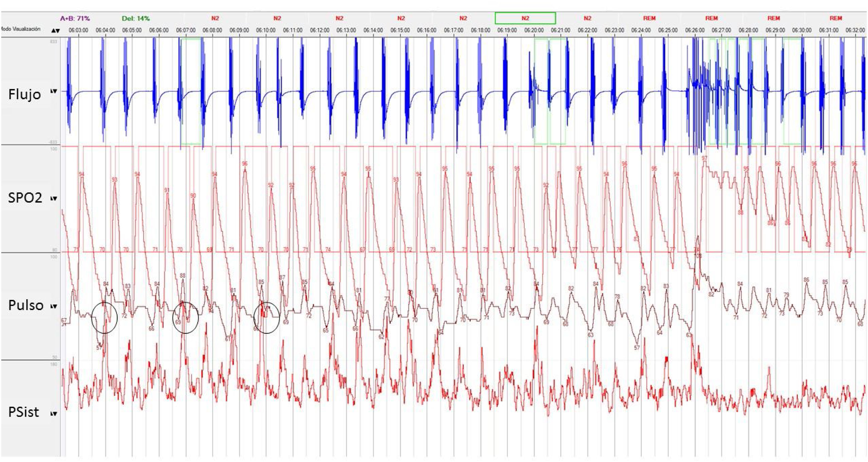The width and height of the screenshot is (868, 462).
Task: Click the last REM epoch label
Action: tap(836, 18)
